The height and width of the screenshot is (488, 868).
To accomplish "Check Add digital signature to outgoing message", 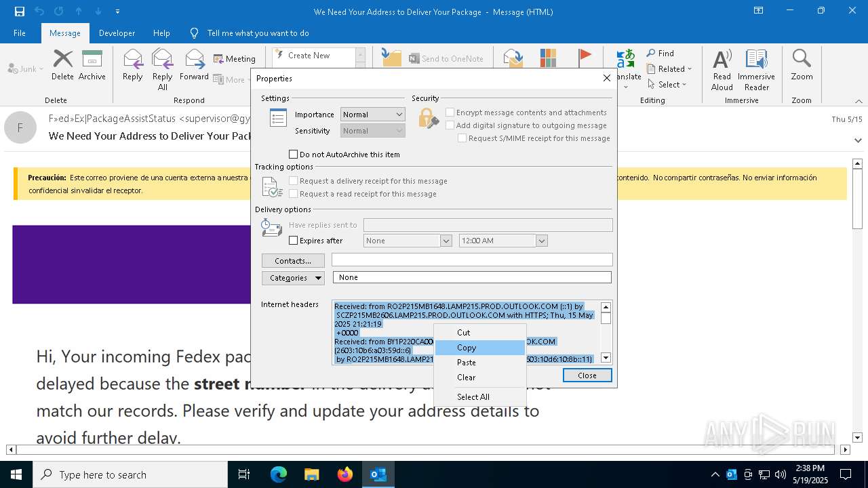I will tap(450, 125).
